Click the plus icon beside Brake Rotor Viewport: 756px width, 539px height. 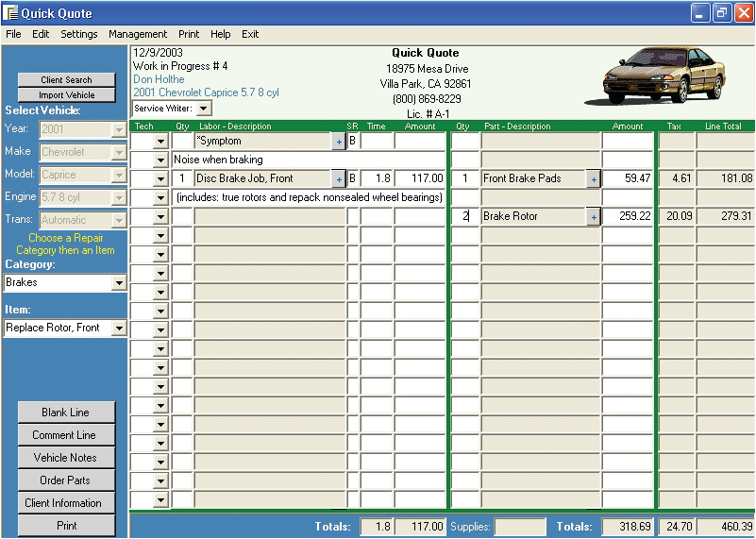point(594,217)
